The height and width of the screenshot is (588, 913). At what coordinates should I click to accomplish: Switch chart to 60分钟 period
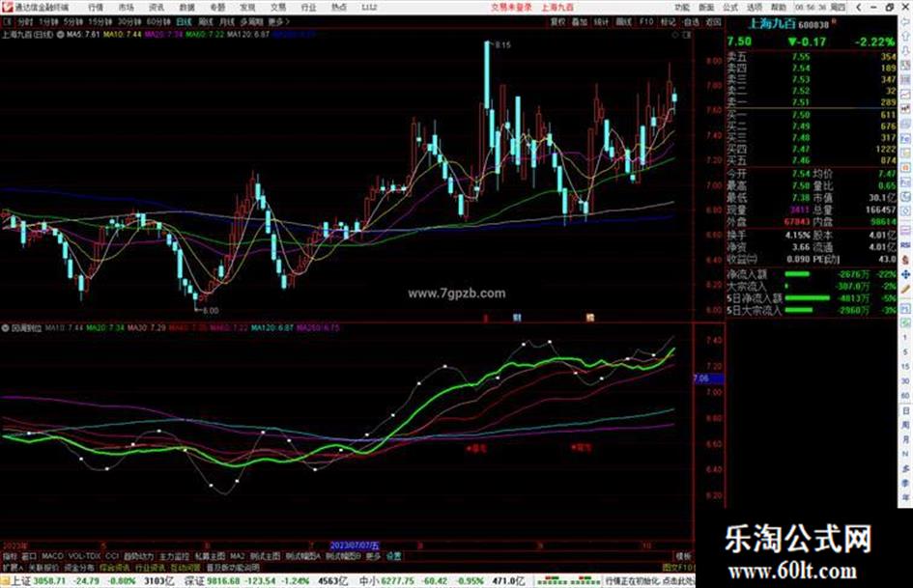point(157,22)
